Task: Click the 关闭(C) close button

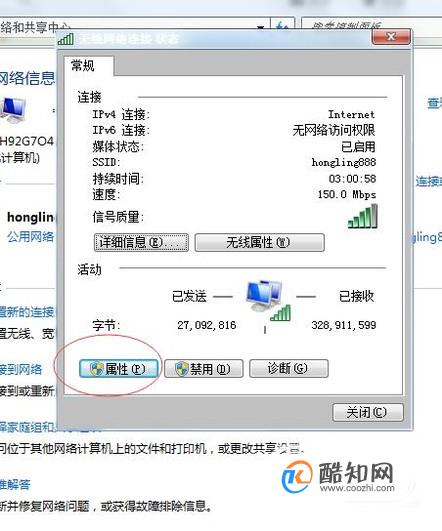Action: (368, 412)
